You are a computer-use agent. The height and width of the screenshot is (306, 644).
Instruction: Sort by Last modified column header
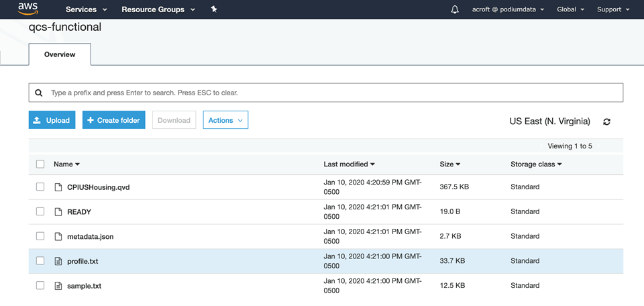(349, 164)
